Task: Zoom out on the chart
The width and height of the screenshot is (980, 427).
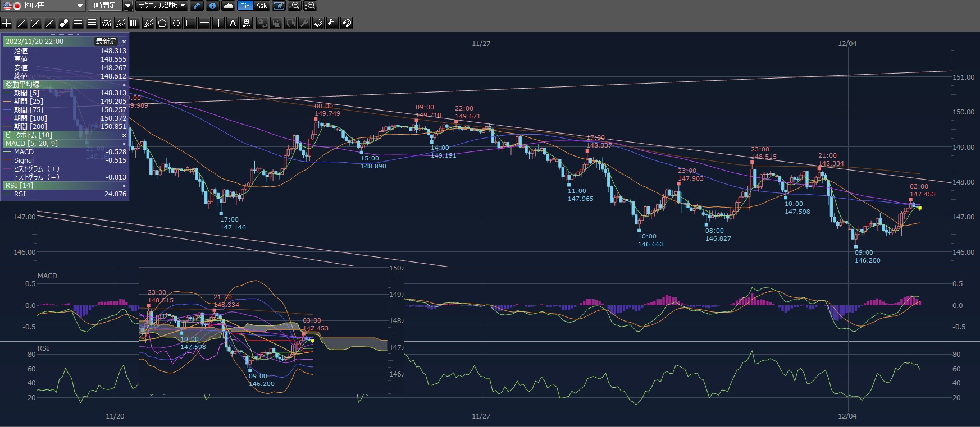Action: (x=294, y=6)
